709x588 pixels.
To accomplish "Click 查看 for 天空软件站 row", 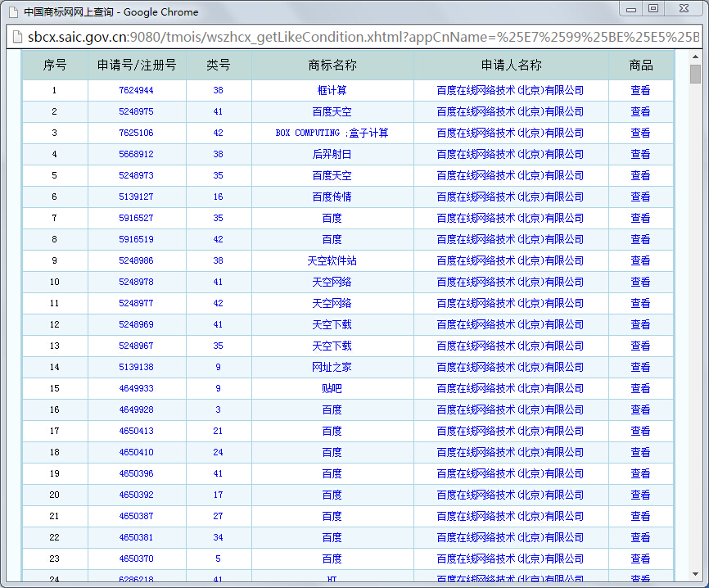I will pyautogui.click(x=640, y=260).
